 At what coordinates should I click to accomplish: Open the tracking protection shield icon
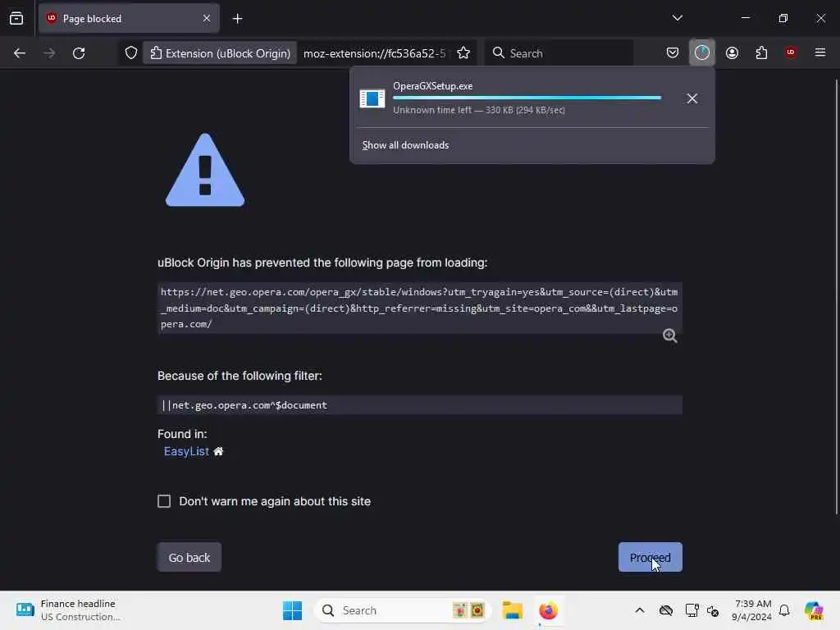(x=131, y=53)
